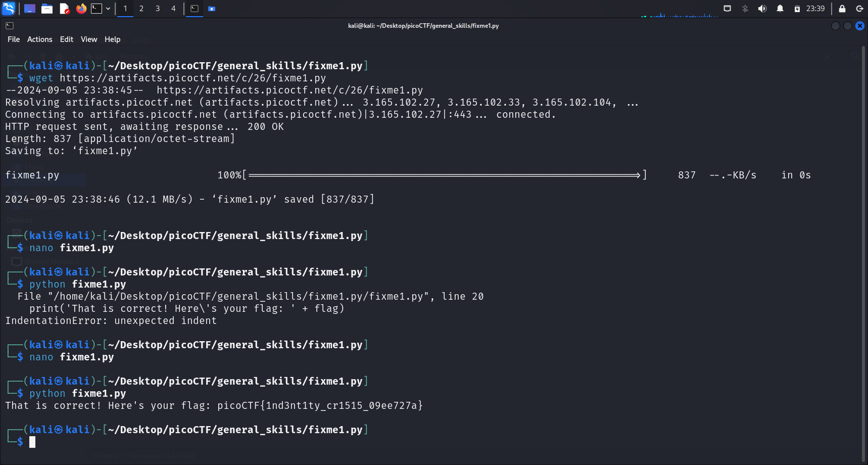Open the View menu

pos(88,39)
